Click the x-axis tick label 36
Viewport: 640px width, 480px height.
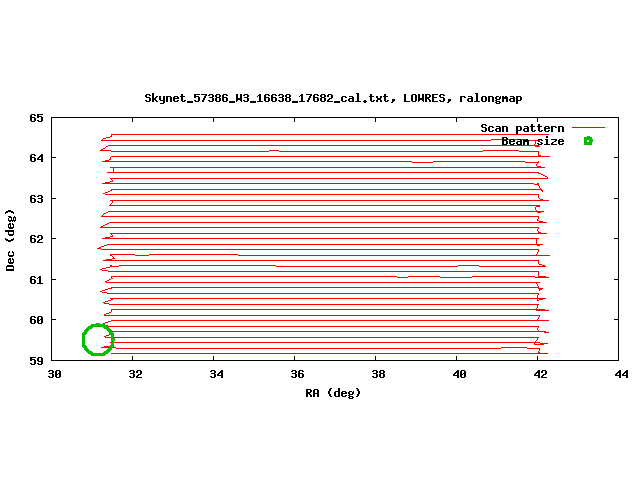pos(297,374)
